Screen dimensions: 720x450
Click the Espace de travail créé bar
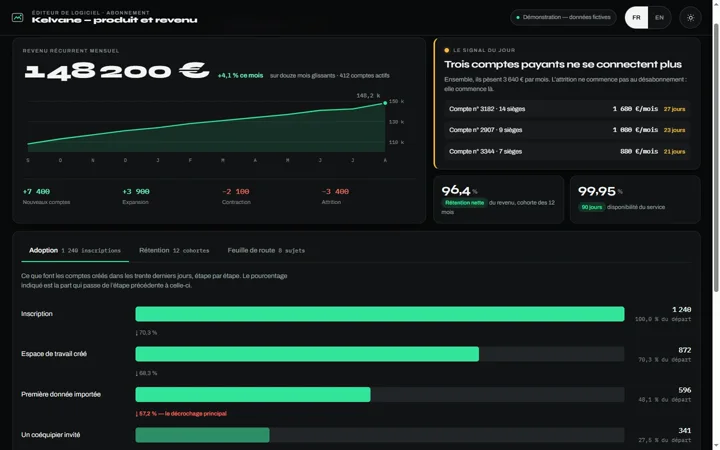click(x=307, y=354)
